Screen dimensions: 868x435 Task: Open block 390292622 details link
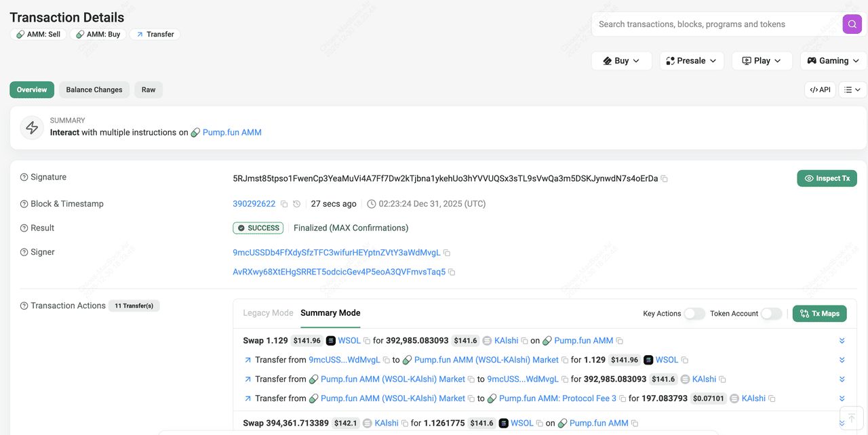(254, 203)
